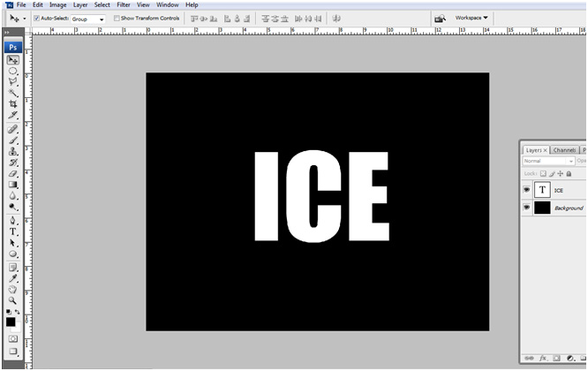Select the Move tool in the toolbox
The width and height of the screenshot is (588, 371).
[x=13, y=60]
